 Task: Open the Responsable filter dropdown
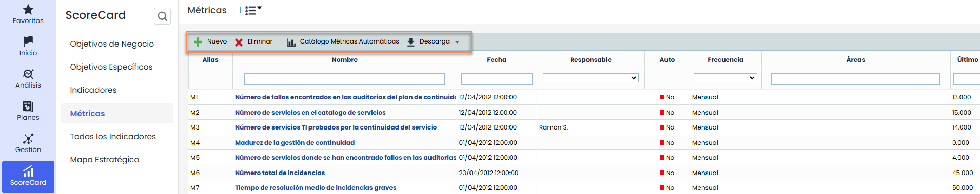(x=591, y=78)
